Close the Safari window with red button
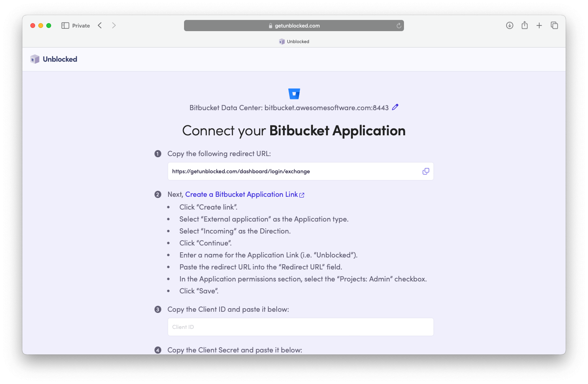 coord(33,26)
